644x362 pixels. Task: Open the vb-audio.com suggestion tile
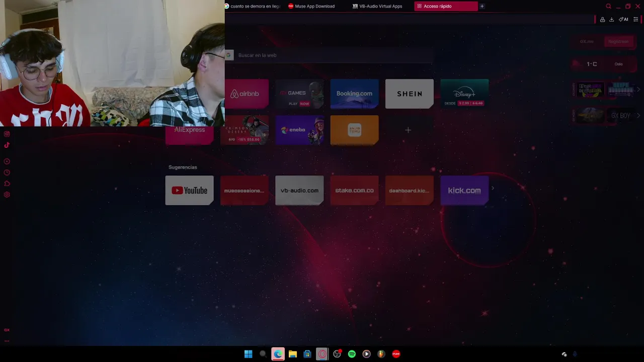(299, 191)
